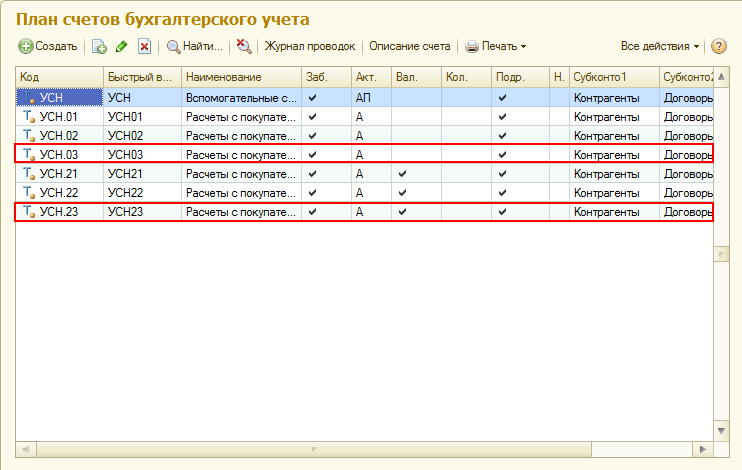Click the Вал. checkmark in row УСН.21

point(402,174)
